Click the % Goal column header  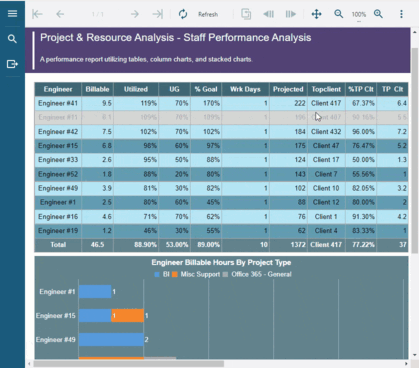pos(206,89)
